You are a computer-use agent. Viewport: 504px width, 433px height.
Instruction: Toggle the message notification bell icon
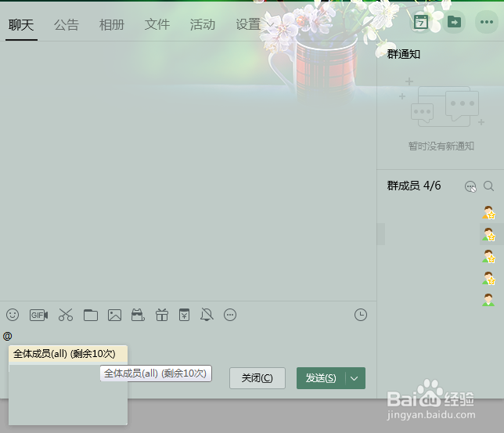point(207,314)
